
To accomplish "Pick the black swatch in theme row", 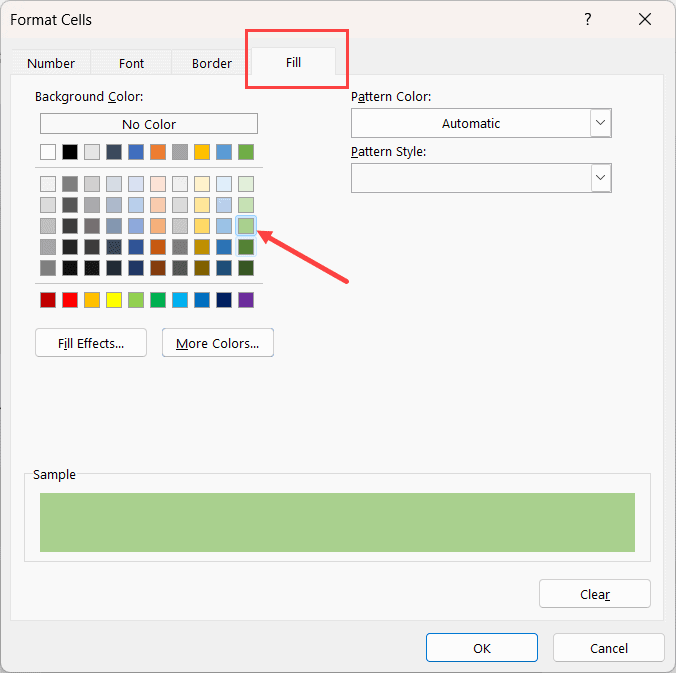I will [70, 152].
